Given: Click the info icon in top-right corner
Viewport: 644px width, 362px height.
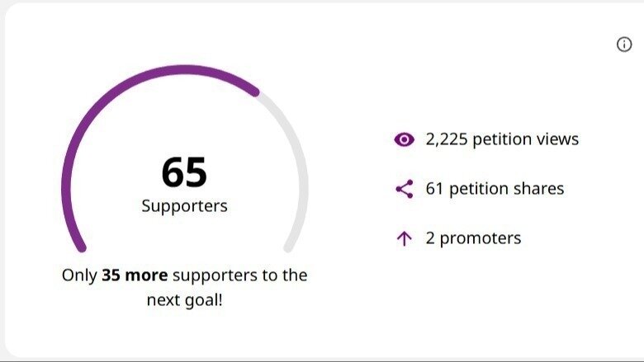Looking at the screenshot, I should tap(624, 45).
